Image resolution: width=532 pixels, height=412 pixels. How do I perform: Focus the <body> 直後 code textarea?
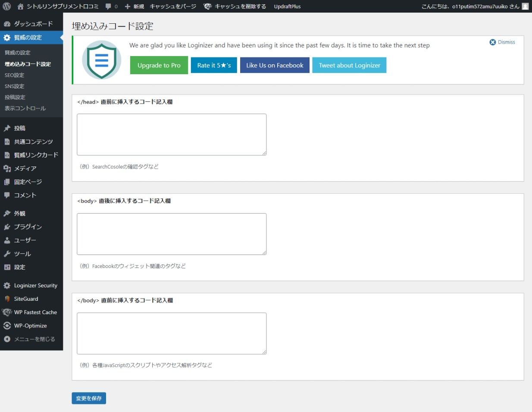tap(171, 234)
